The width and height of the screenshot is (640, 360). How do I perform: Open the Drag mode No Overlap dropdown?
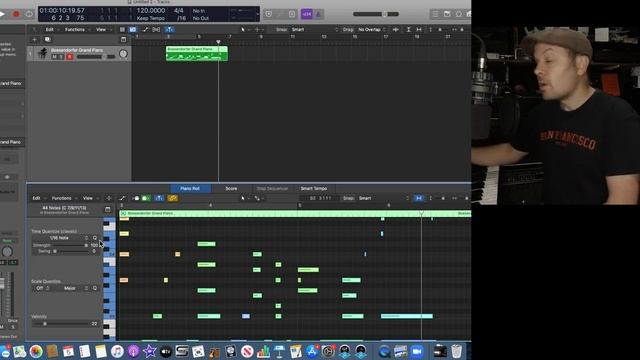pos(371,29)
